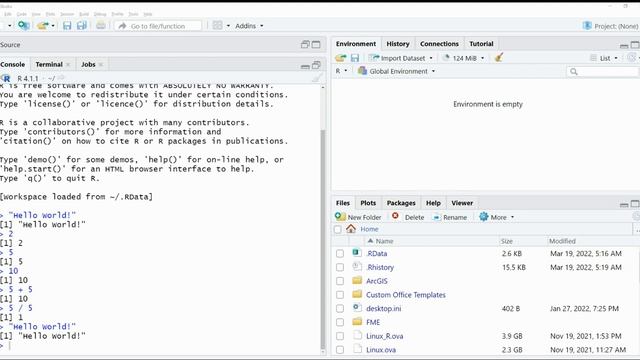This screenshot has width=640, height=360.
Task: Open the Global Environment dropdown
Action: point(396,71)
